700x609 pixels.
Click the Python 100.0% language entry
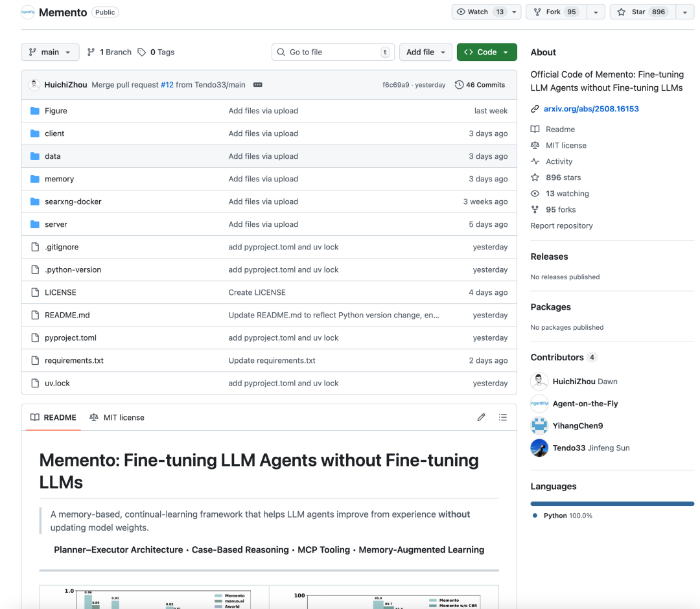click(x=563, y=516)
